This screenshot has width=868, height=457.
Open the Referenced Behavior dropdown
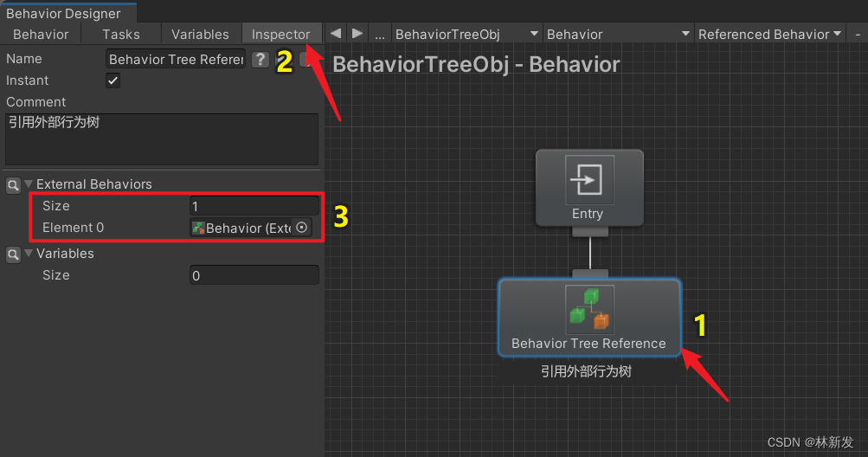(769, 35)
